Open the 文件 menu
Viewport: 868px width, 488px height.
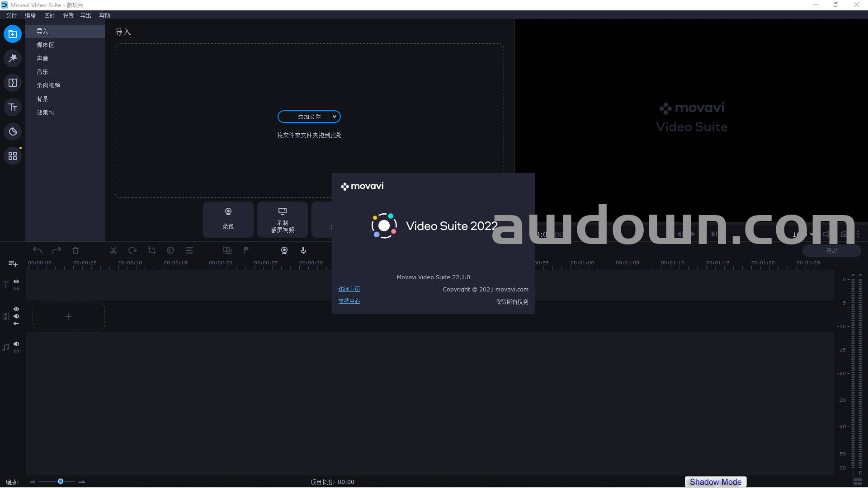[11, 15]
